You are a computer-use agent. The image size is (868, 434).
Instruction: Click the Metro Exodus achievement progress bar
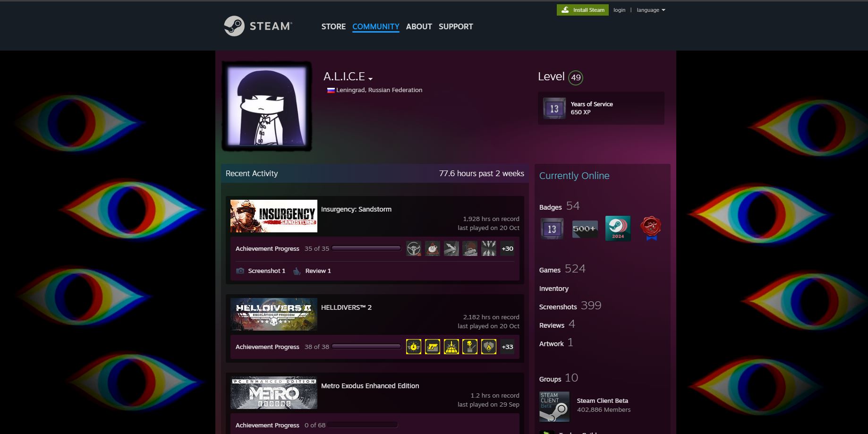[x=363, y=425]
